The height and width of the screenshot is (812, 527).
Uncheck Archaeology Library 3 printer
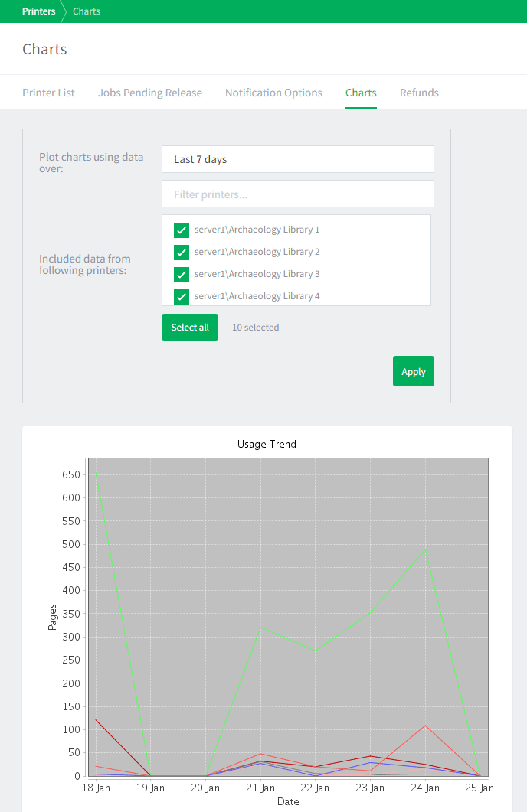[182, 275]
